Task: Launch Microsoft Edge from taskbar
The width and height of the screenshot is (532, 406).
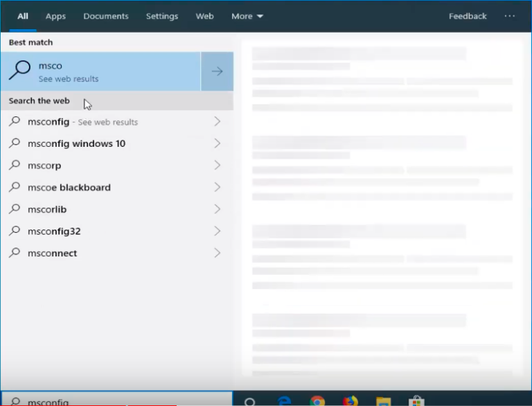Action: [284, 401]
